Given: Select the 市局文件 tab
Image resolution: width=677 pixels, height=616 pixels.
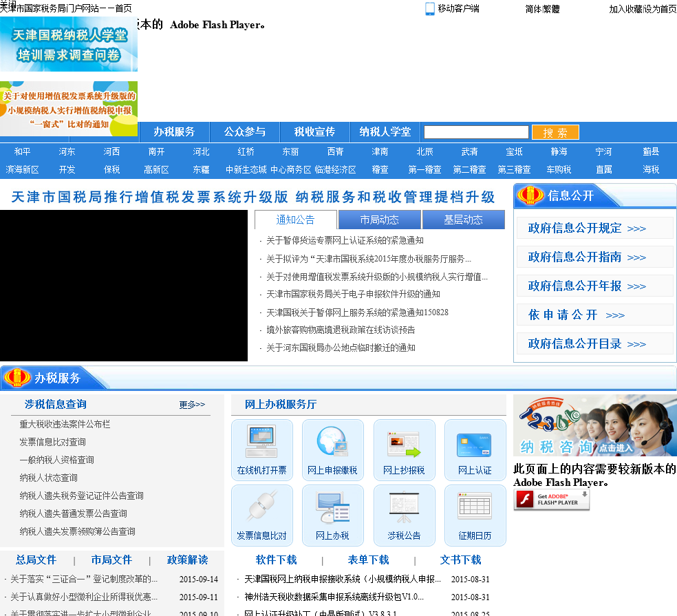Looking at the screenshot, I should tap(111, 560).
